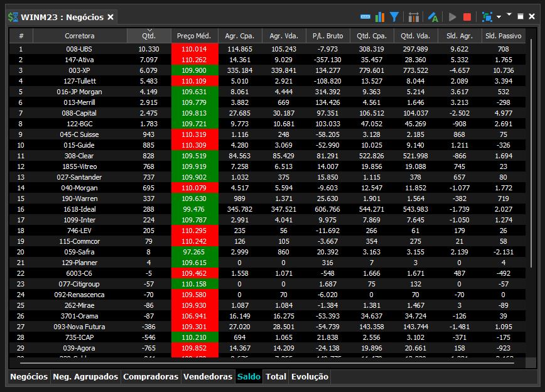Viewport: 545px width, 392px height.
Task: Sort by Sld. Agr. column header
Action: click(x=460, y=36)
